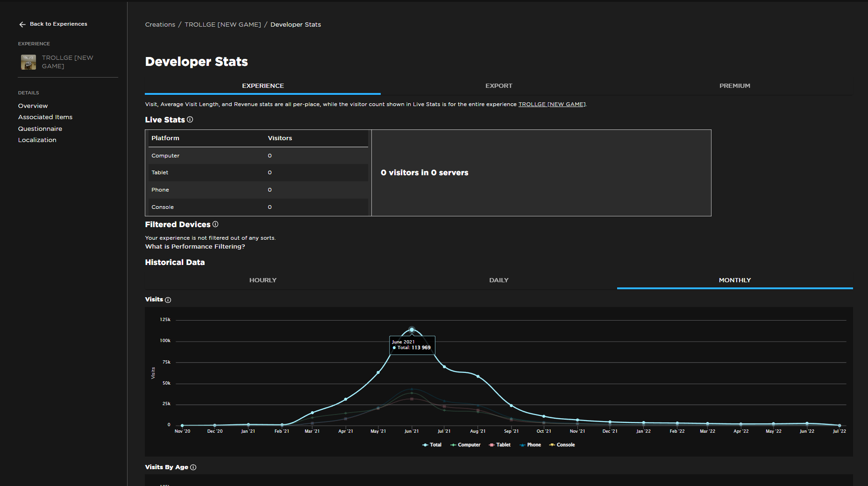The height and width of the screenshot is (486, 868).
Task: Click the Phone row in Live Stats table
Action: point(258,190)
